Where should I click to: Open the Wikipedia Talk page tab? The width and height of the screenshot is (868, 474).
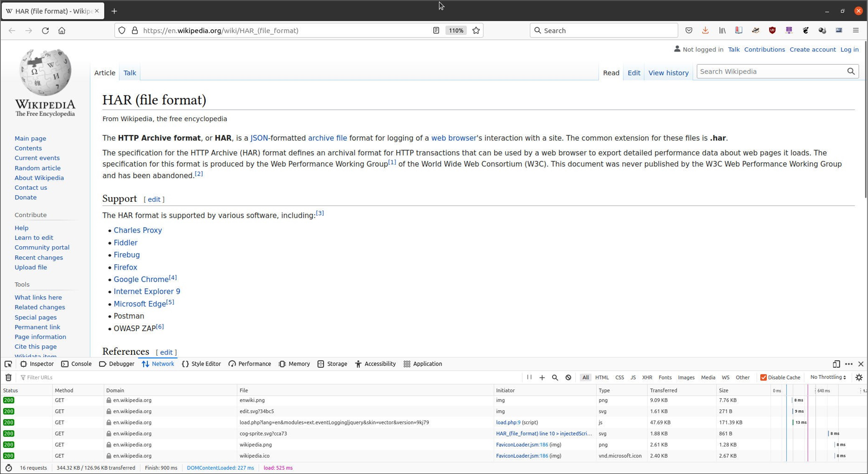point(130,73)
